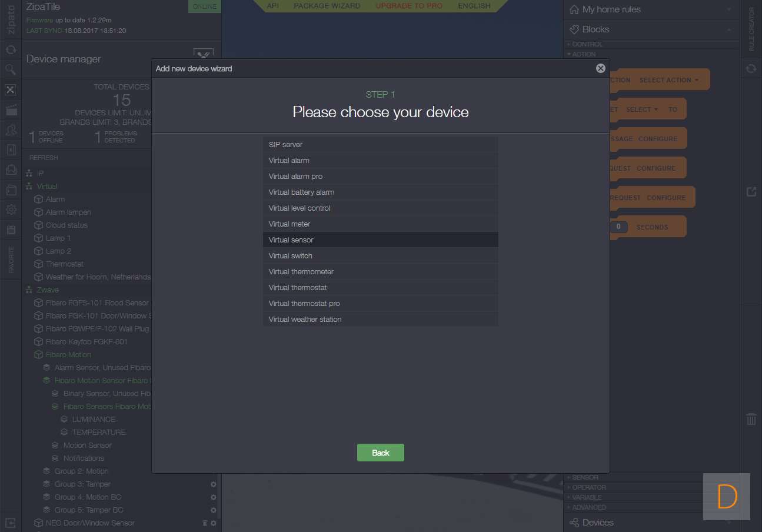Screen dimensions: 762x532
Task: Choose Virtual switch from device list
Action: point(381,256)
